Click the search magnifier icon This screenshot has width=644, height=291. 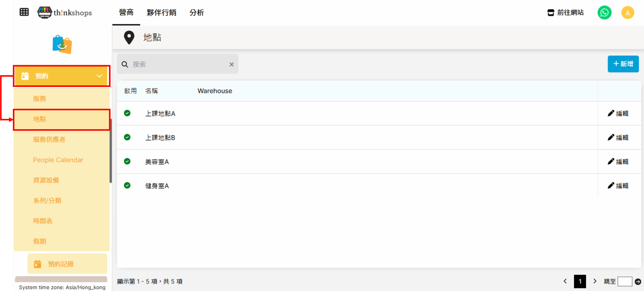click(125, 64)
